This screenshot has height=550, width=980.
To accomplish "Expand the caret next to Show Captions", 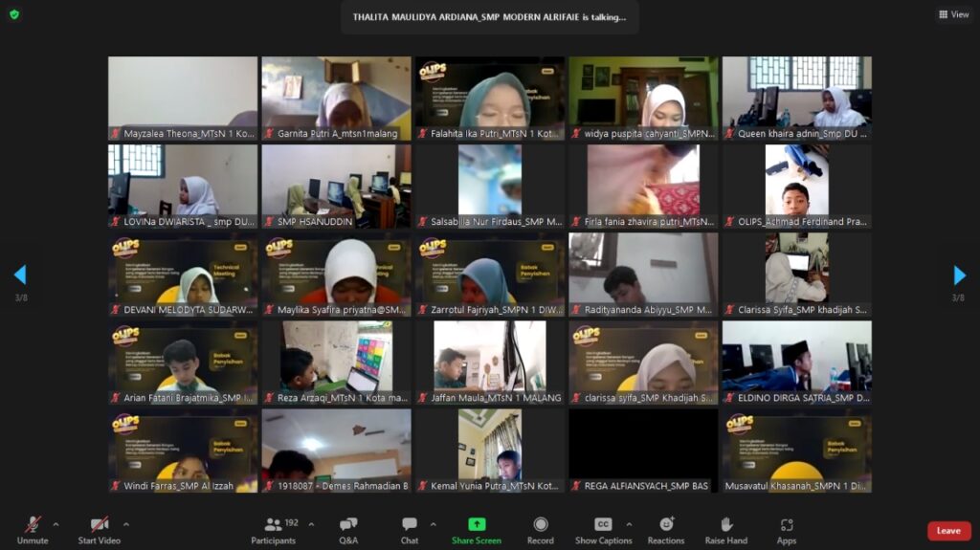I will coord(629,524).
